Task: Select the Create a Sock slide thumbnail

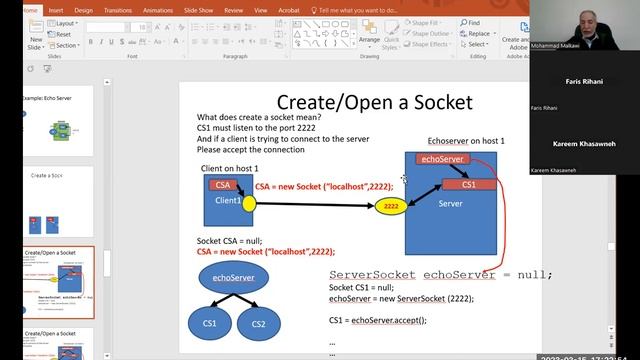Action: coord(58,201)
